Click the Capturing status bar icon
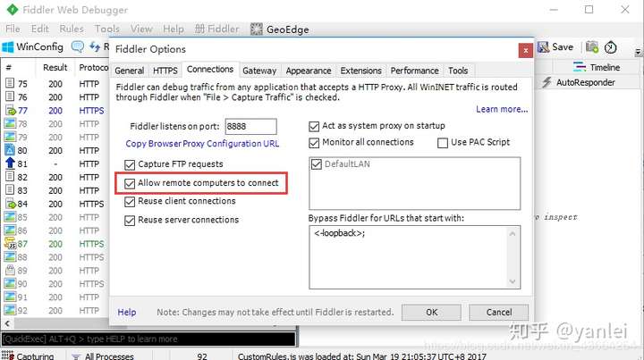Image resolution: width=644 pixels, height=360 pixels. (x=8, y=355)
